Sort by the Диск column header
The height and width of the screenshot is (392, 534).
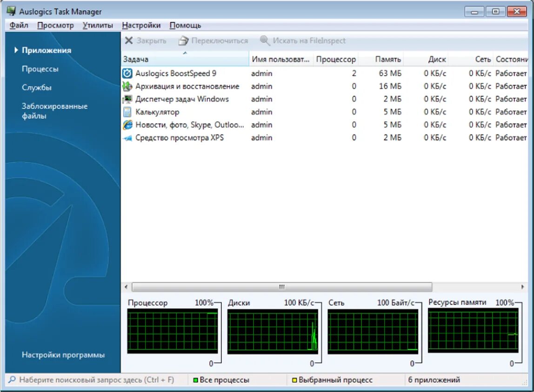click(x=426, y=59)
